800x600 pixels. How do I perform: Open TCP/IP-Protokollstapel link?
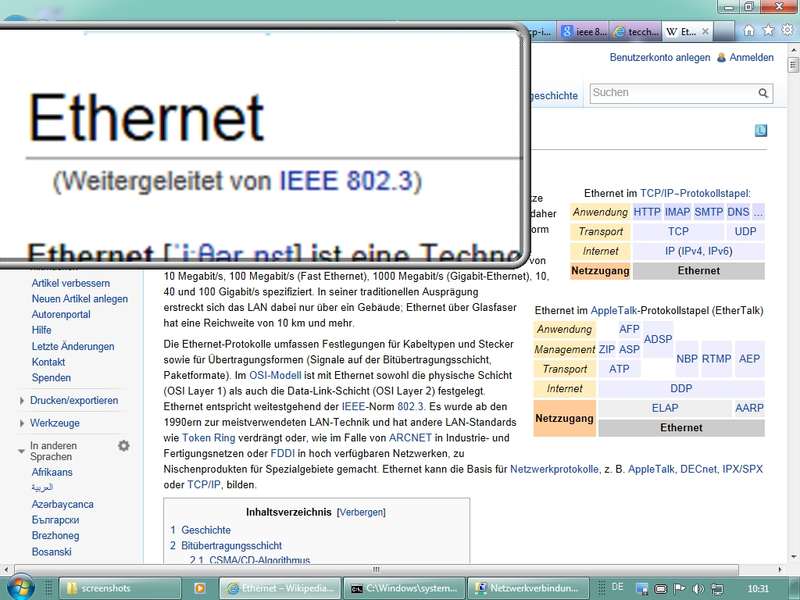(694, 193)
